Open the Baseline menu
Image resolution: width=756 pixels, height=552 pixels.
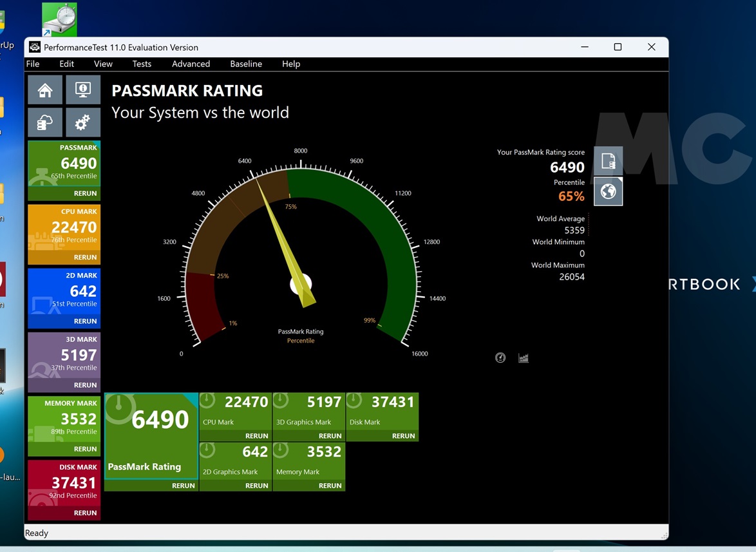coord(246,64)
